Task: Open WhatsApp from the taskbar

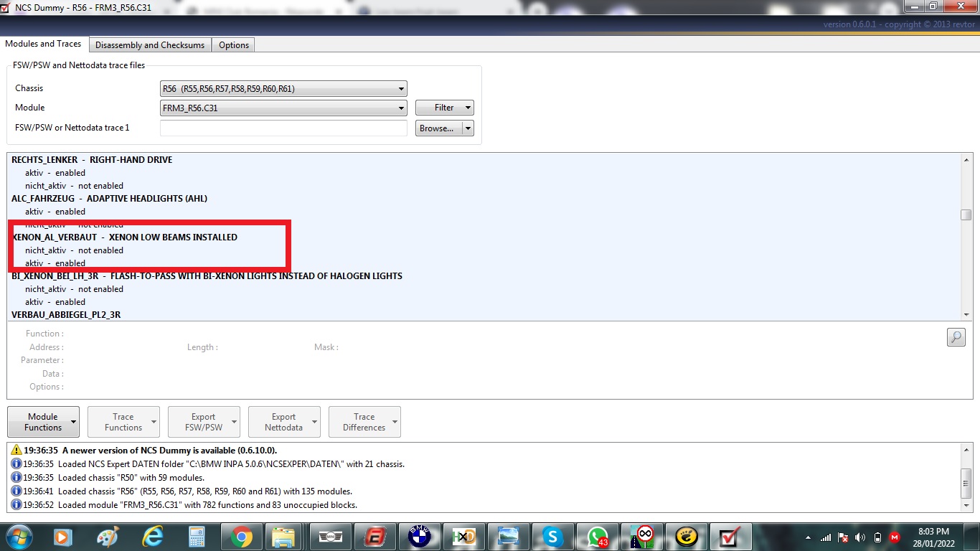Action: (597, 537)
